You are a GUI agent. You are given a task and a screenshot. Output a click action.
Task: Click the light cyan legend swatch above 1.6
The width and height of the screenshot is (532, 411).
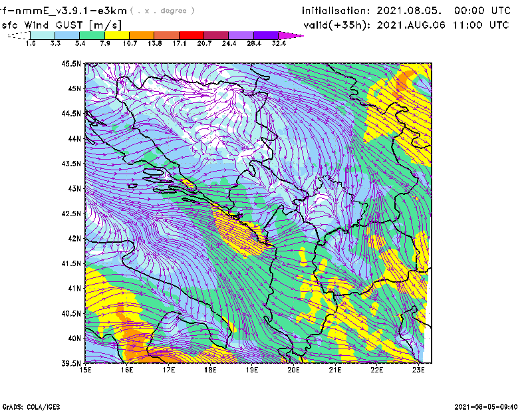tap(43, 35)
